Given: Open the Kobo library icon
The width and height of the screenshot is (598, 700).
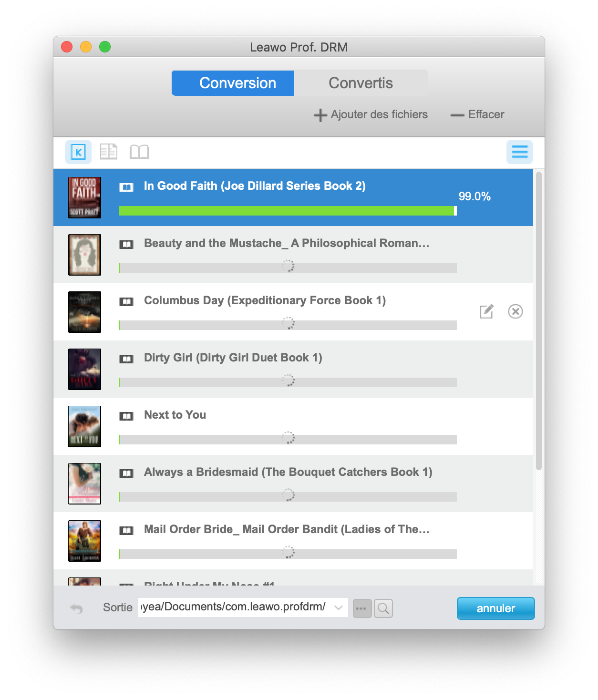Looking at the screenshot, I should click(x=109, y=152).
